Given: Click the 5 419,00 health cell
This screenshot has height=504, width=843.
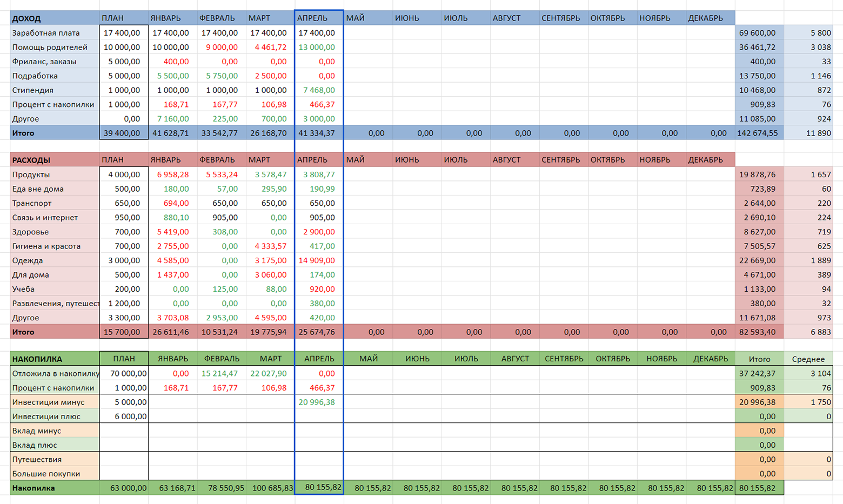Looking at the screenshot, I should [x=172, y=232].
